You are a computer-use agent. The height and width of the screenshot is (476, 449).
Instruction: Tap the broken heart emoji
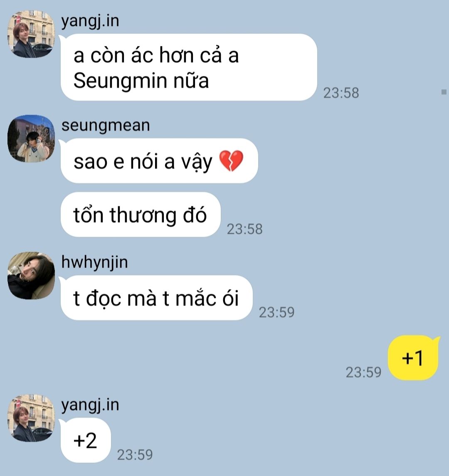[x=231, y=160]
